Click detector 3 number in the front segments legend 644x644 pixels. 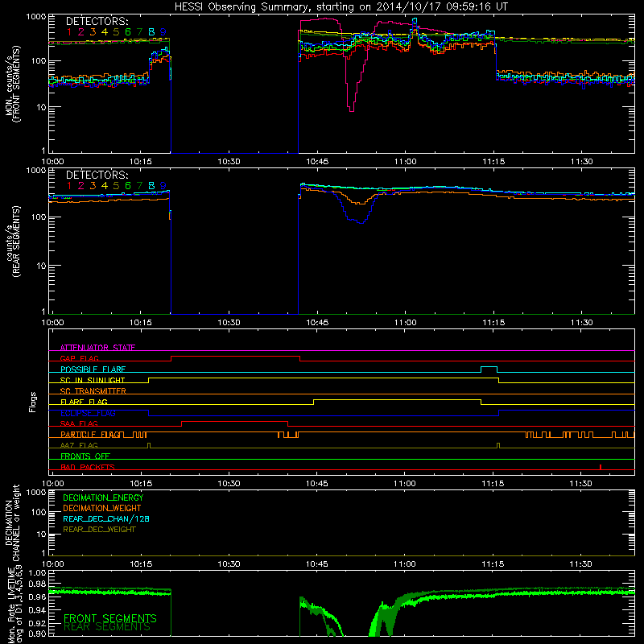93,31
